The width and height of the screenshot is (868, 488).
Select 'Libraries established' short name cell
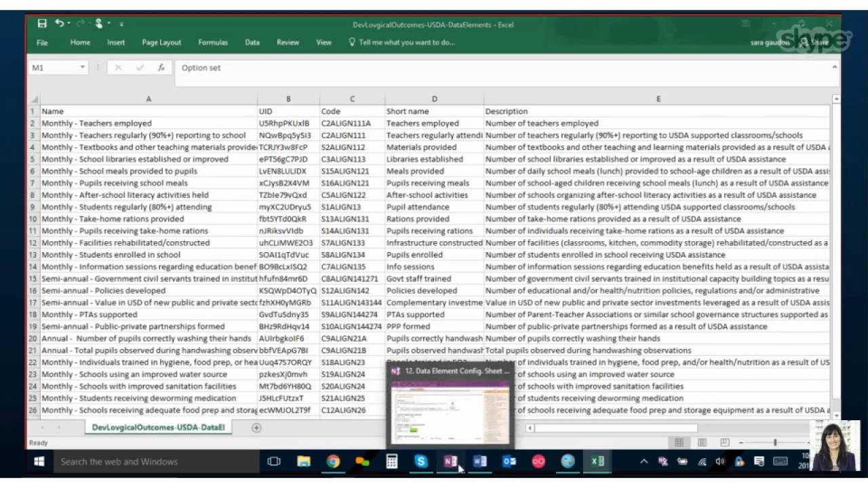(434, 159)
